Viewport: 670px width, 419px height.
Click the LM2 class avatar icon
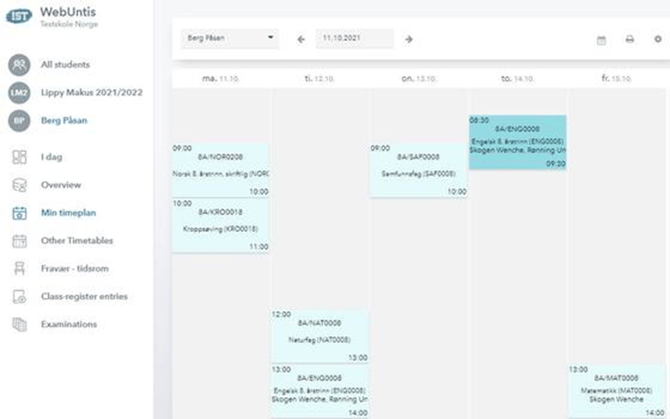pyautogui.click(x=19, y=93)
